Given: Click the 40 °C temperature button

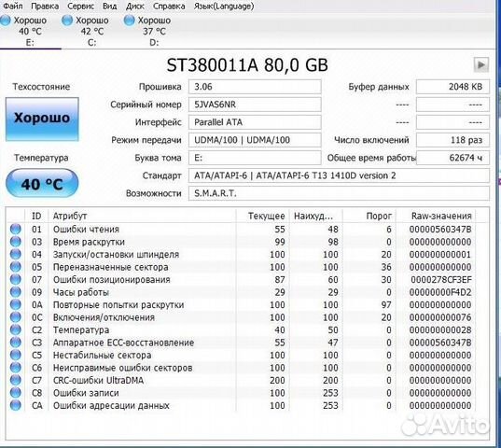Looking at the screenshot, I should tap(42, 183).
